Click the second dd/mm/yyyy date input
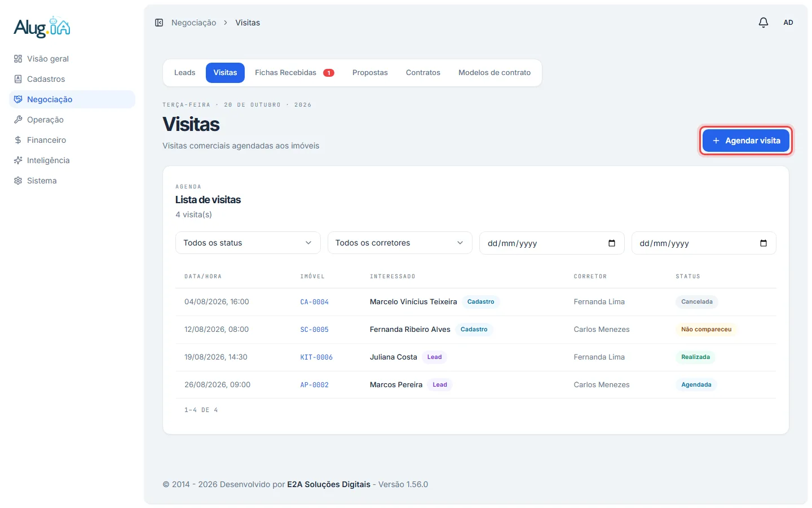Image resolution: width=812 pixels, height=508 pixels. pyautogui.click(x=704, y=243)
